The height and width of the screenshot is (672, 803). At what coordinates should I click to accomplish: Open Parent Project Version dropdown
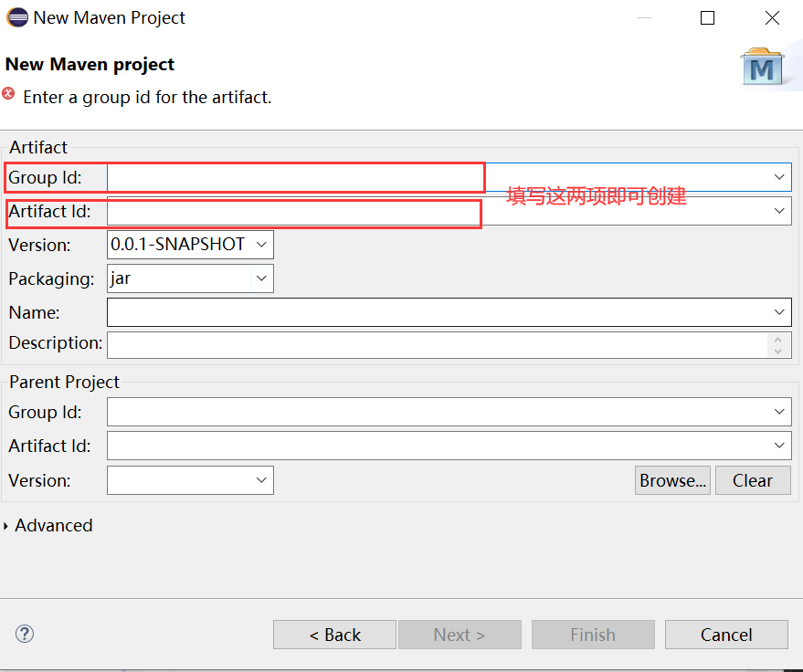(x=261, y=480)
